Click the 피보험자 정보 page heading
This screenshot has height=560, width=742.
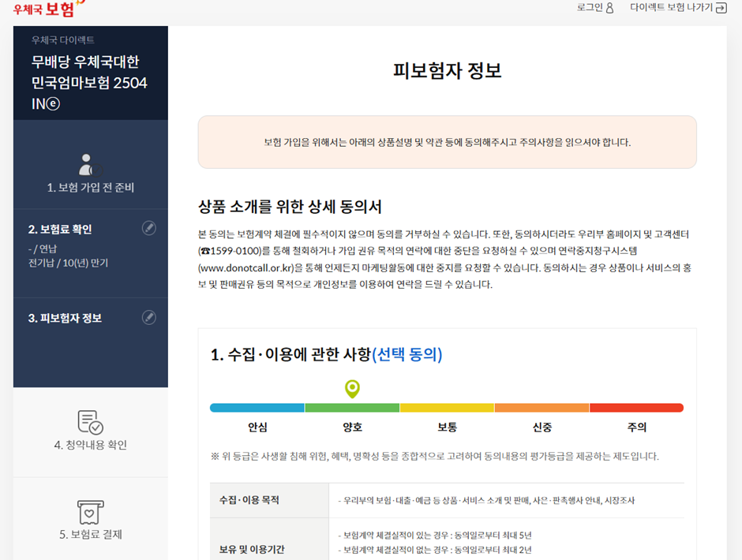click(448, 70)
